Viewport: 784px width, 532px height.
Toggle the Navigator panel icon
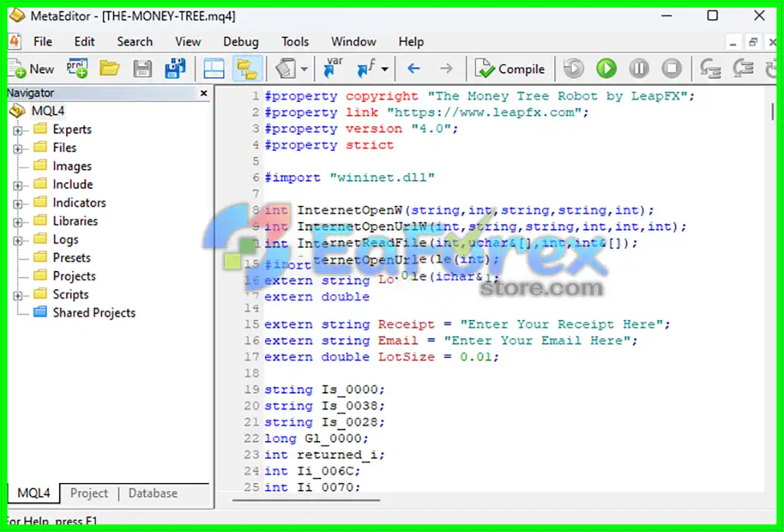click(247, 69)
